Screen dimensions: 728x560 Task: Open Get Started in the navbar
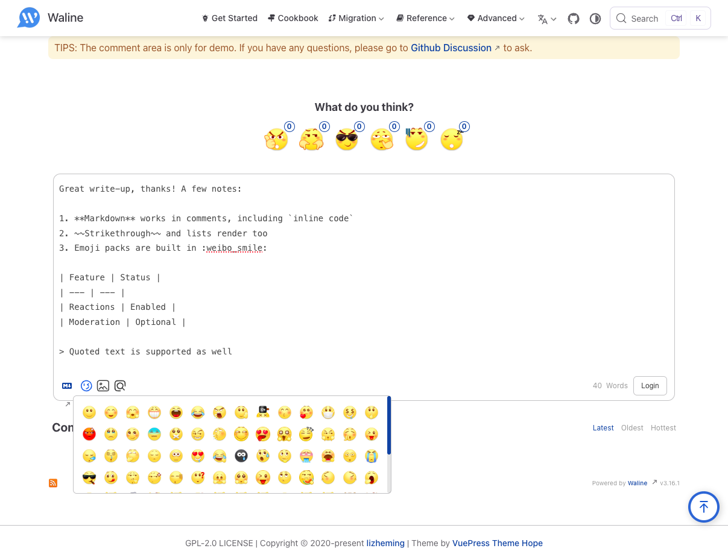tap(230, 18)
